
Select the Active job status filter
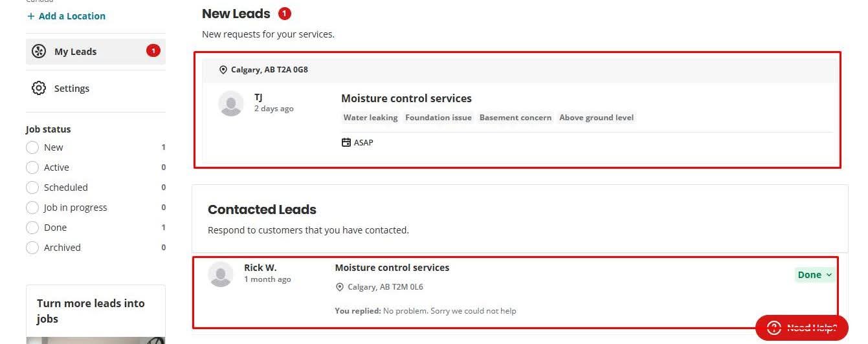[32, 167]
